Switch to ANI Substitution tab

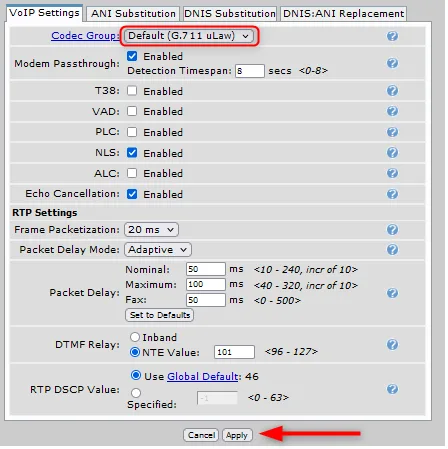(133, 14)
